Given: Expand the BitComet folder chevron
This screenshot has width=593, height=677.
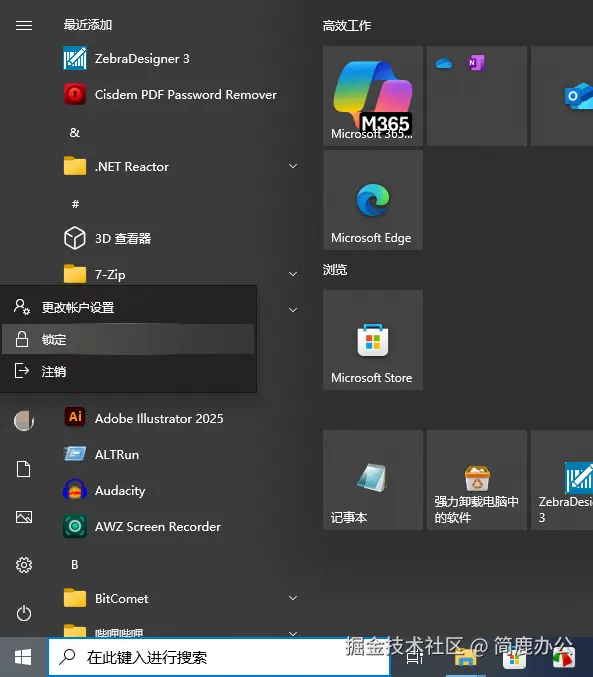Looking at the screenshot, I should (x=293, y=598).
